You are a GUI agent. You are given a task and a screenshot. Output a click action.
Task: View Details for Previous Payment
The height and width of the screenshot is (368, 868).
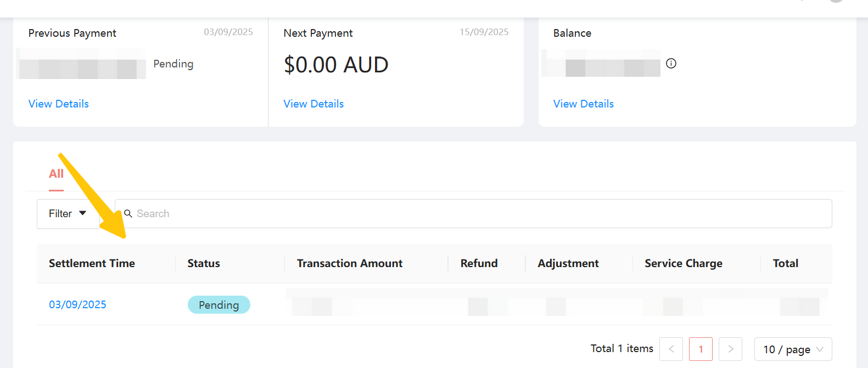59,104
